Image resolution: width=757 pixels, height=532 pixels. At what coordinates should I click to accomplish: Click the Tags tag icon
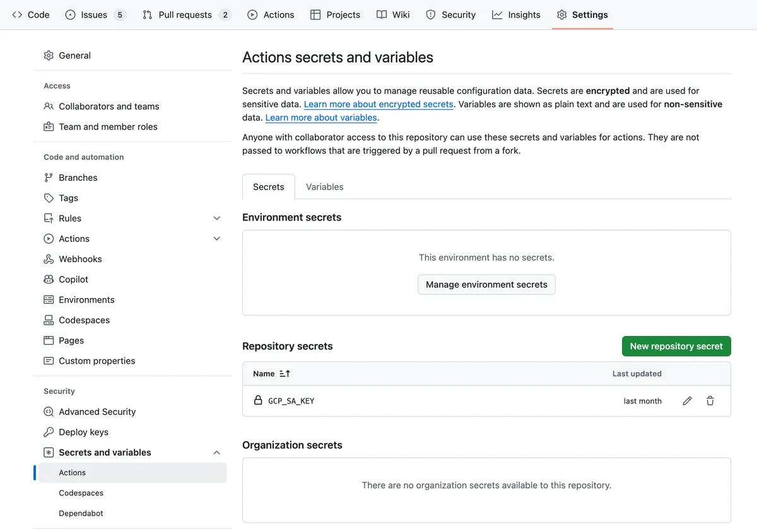(49, 198)
